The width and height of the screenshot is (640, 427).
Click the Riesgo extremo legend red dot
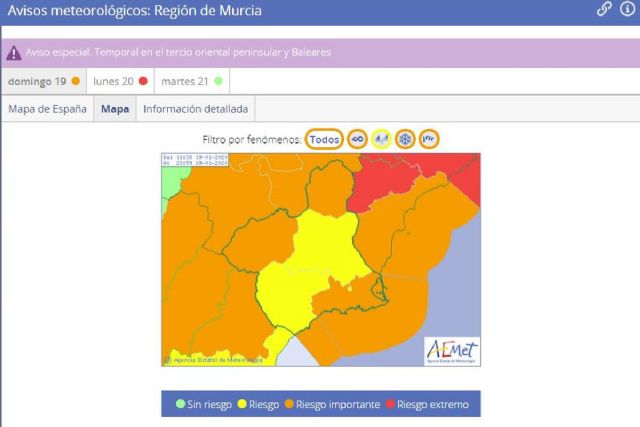390,405
